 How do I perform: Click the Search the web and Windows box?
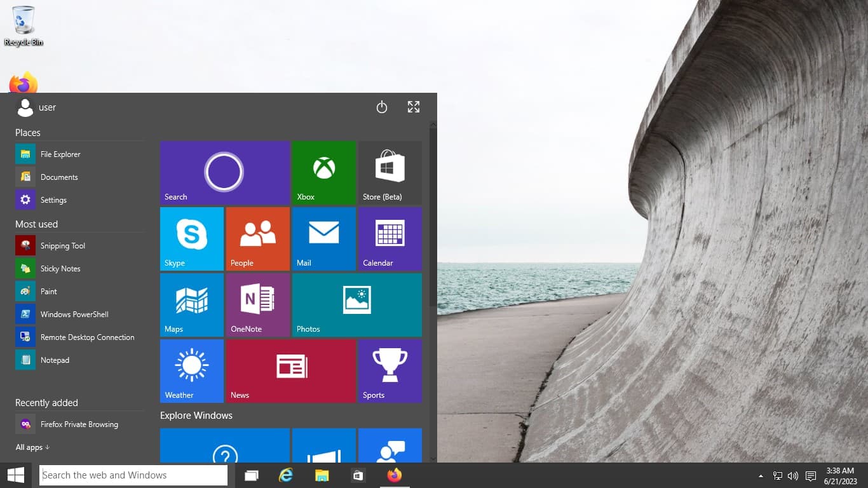click(133, 475)
